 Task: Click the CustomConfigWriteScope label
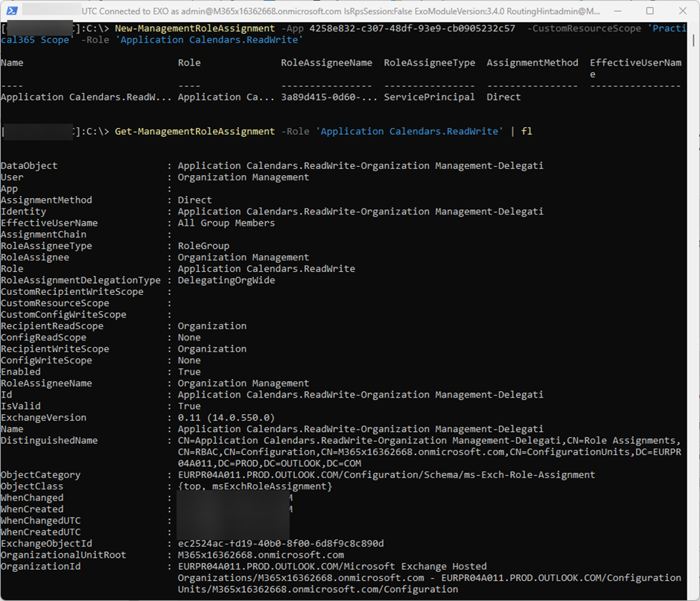[63, 315]
